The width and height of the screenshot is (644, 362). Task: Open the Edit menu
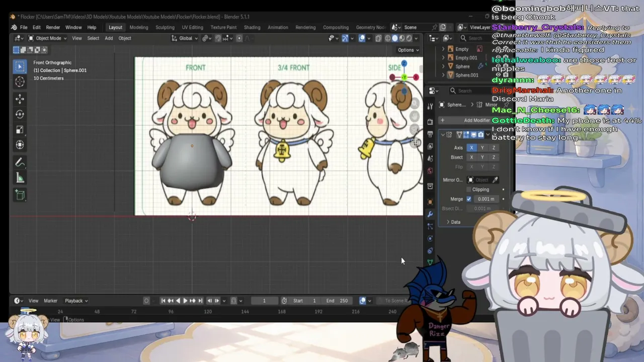37,27
